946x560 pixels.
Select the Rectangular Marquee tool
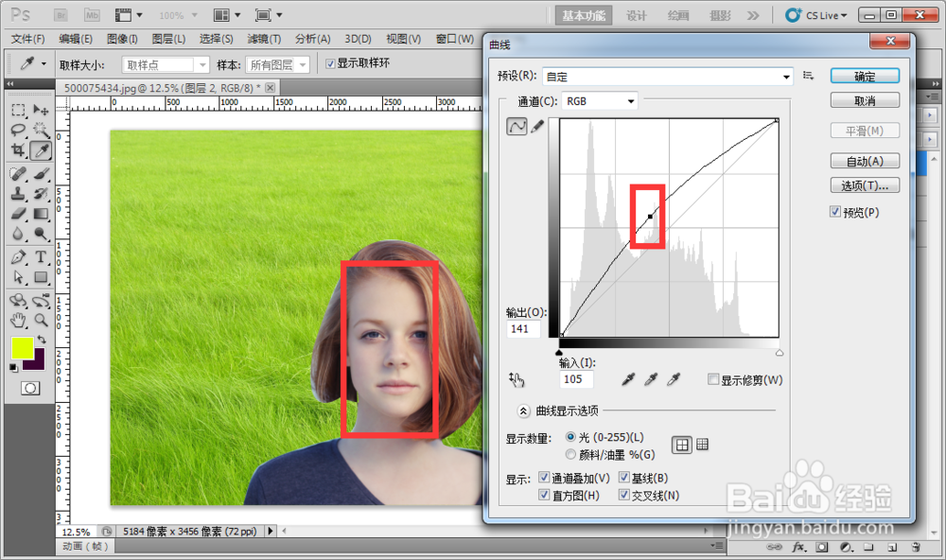click(18, 110)
